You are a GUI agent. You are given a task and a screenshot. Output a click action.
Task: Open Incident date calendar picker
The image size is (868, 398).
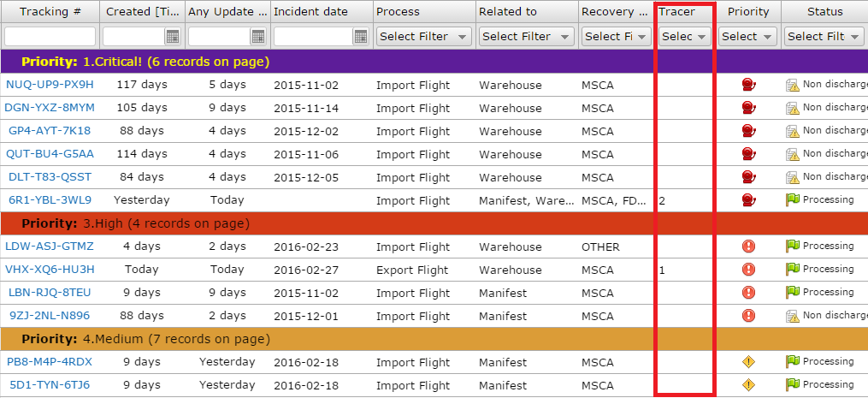(x=361, y=37)
